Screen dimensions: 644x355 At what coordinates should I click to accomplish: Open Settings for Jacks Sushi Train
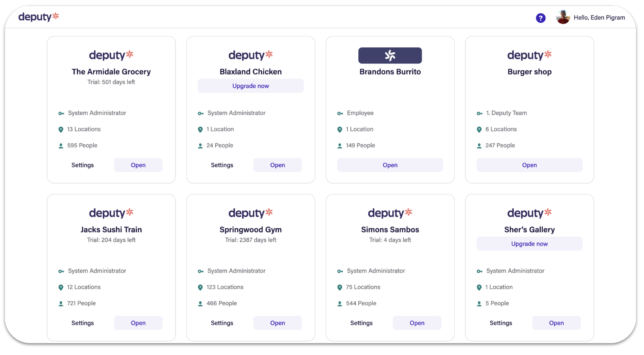[x=83, y=323]
